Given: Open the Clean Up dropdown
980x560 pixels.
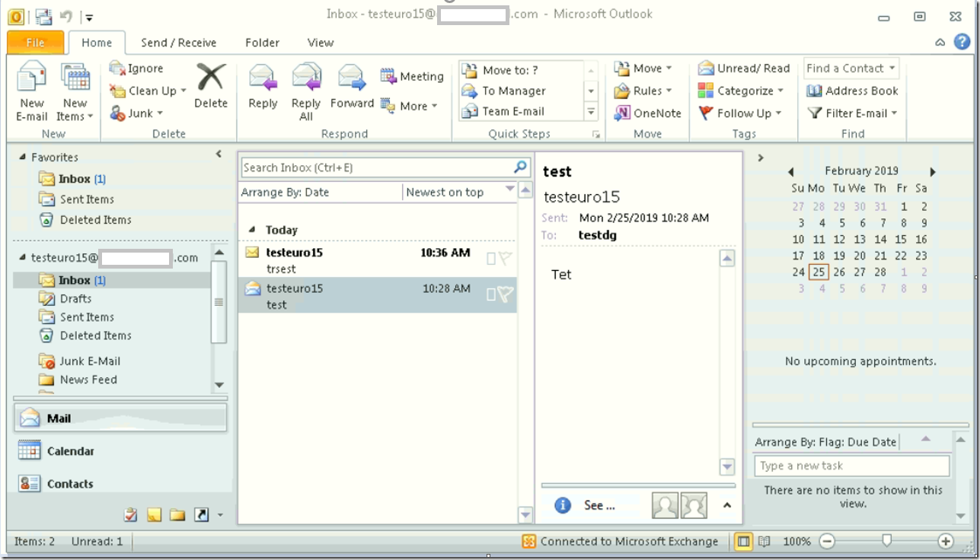Looking at the screenshot, I should coord(148,91).
